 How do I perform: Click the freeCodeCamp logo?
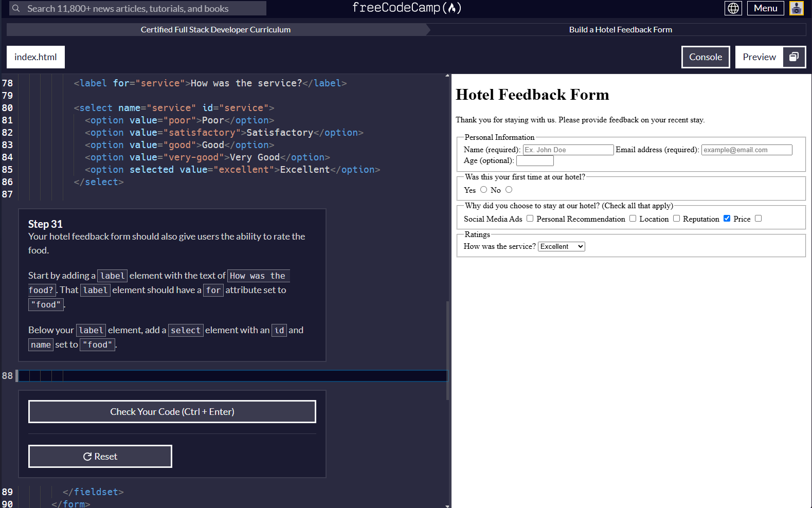click(406, 8)
